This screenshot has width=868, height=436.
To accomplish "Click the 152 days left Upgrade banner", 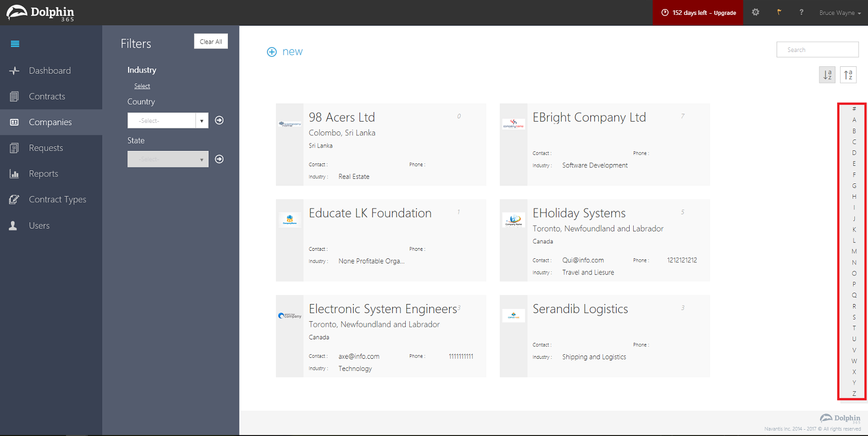I will tap(698, 13).
